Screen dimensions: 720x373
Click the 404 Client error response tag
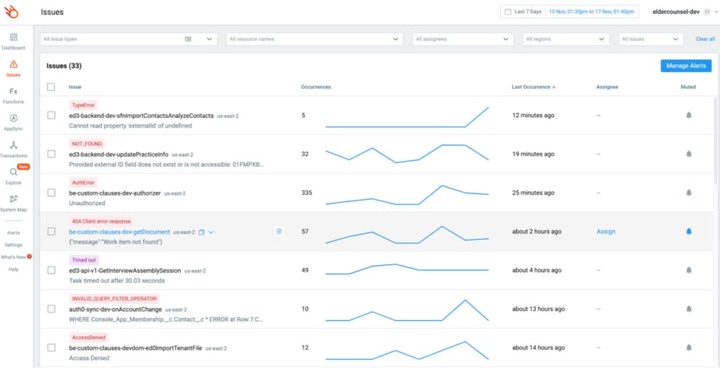(101, 221)
